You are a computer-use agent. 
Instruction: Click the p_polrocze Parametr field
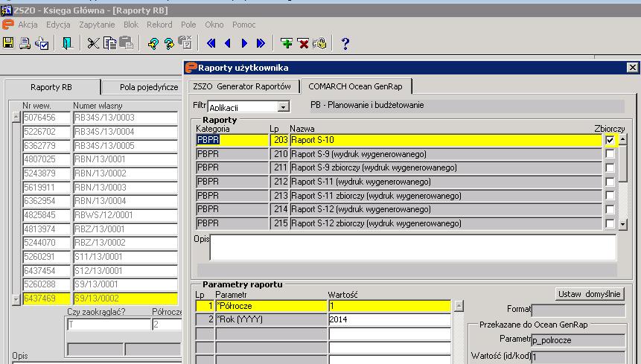pyautogui.click(x=578, y=340)
